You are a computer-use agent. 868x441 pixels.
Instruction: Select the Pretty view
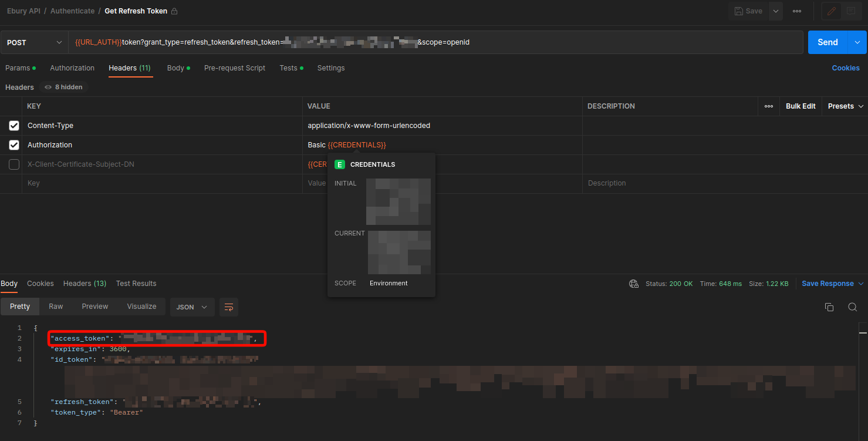[x=20, y=307]
